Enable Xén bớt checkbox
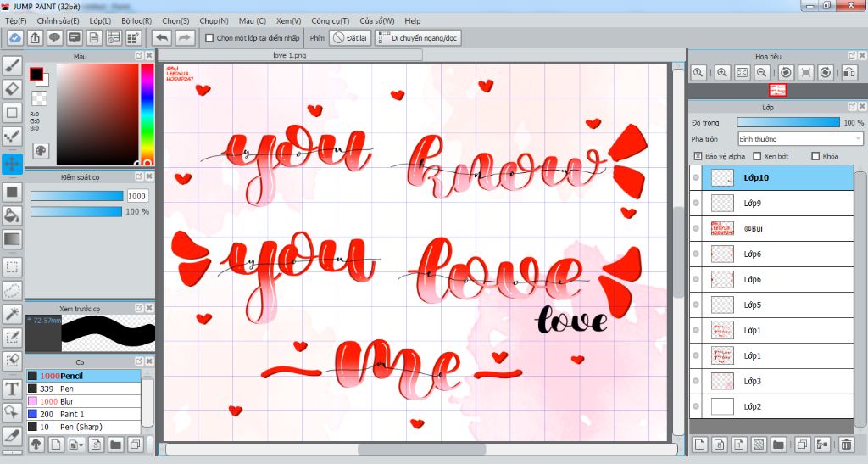868x464 pixels. pyautogui.click(x=757, y=156)
